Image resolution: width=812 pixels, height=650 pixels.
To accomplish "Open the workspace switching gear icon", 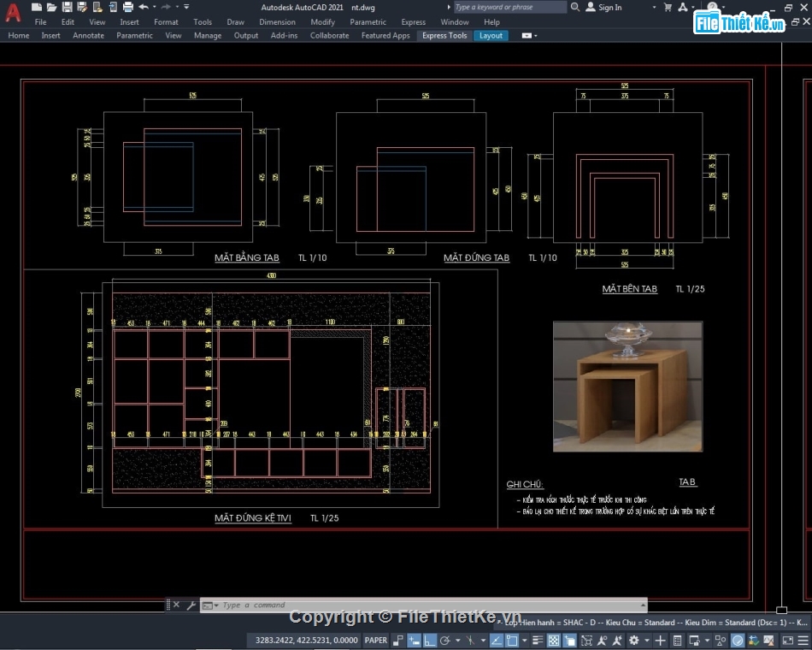I will (x=634, y=640).
